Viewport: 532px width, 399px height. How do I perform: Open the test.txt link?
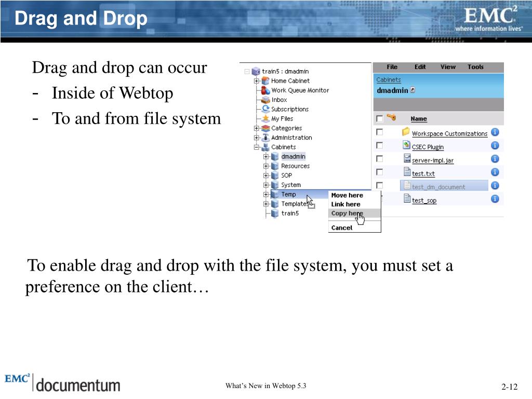click(x=423, y=174)
